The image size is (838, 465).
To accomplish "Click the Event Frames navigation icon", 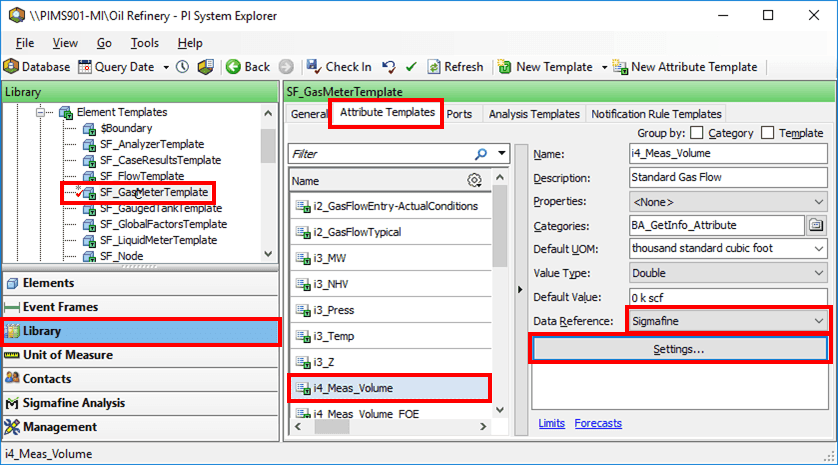I will pyautogui.click(x=12, y=307).
